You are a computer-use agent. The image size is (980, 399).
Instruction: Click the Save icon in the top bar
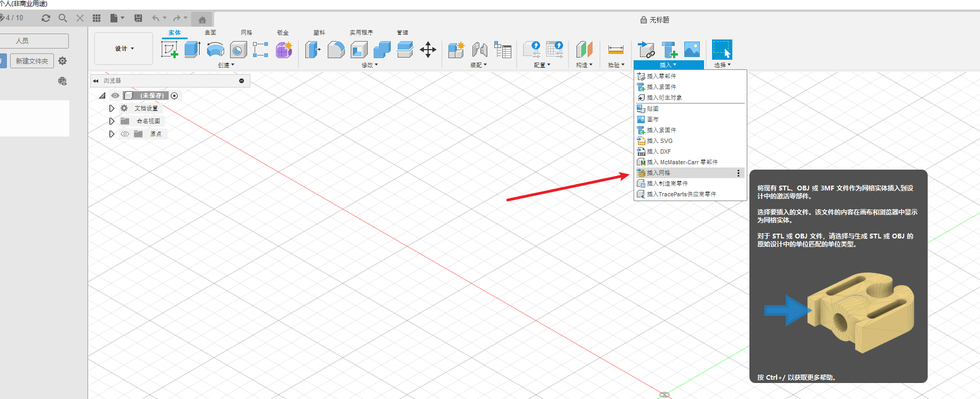[x=138, y=18]
